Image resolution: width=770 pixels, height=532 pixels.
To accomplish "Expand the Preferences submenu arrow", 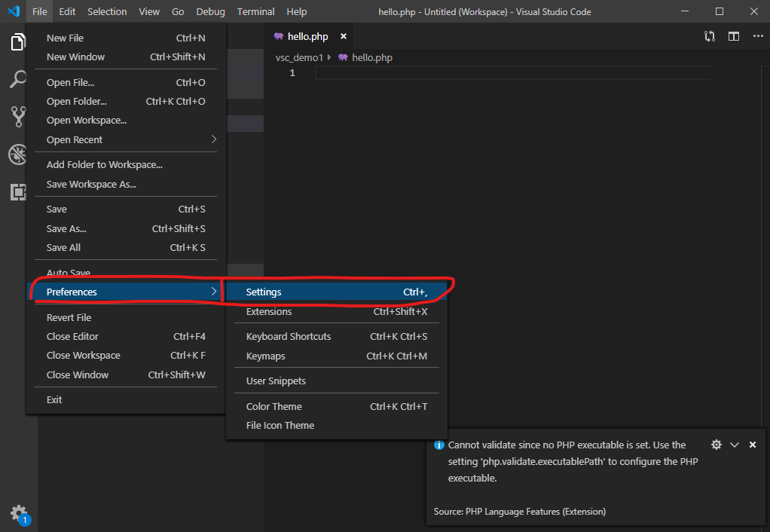I will point(214,292).
